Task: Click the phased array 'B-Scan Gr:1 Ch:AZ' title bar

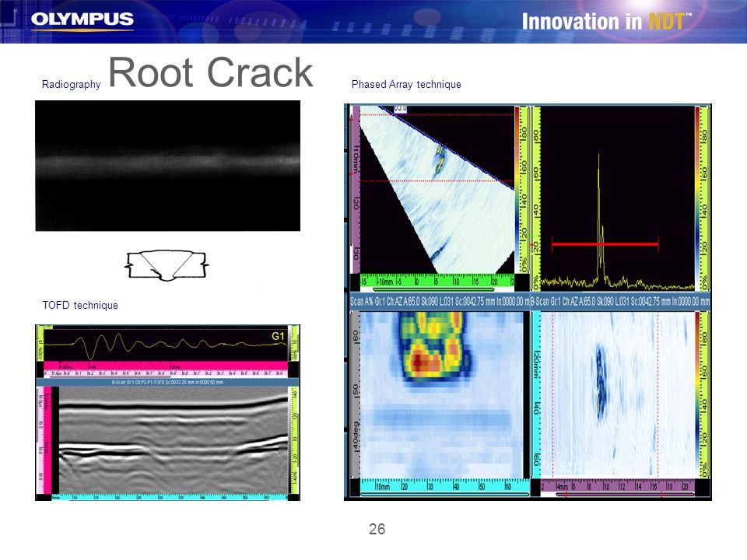Action: click(620, 302)
